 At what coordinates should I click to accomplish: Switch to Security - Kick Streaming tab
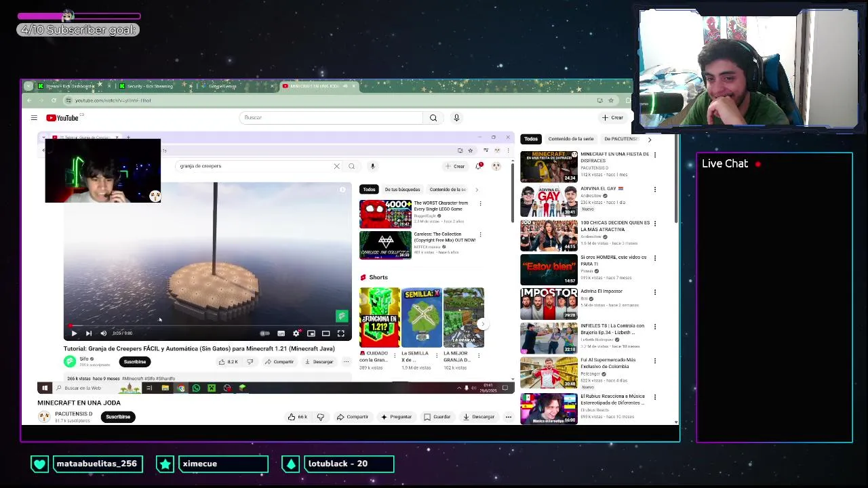click(x=155, y=86)
